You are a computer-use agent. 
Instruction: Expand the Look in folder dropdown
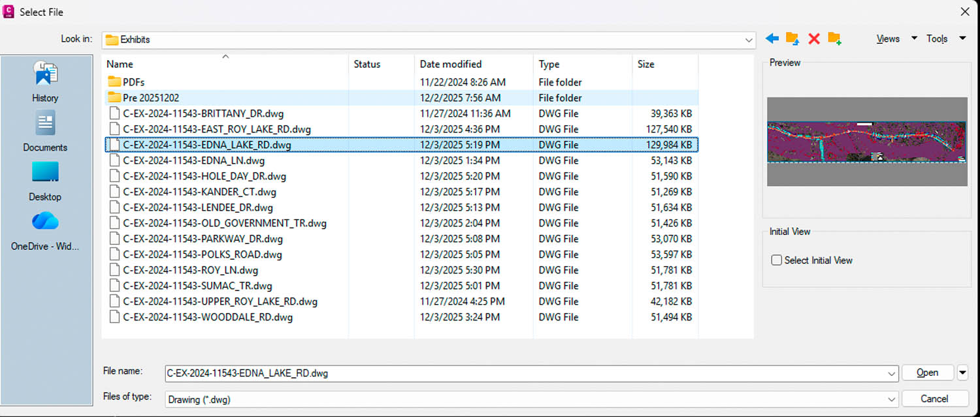point(749,40)
